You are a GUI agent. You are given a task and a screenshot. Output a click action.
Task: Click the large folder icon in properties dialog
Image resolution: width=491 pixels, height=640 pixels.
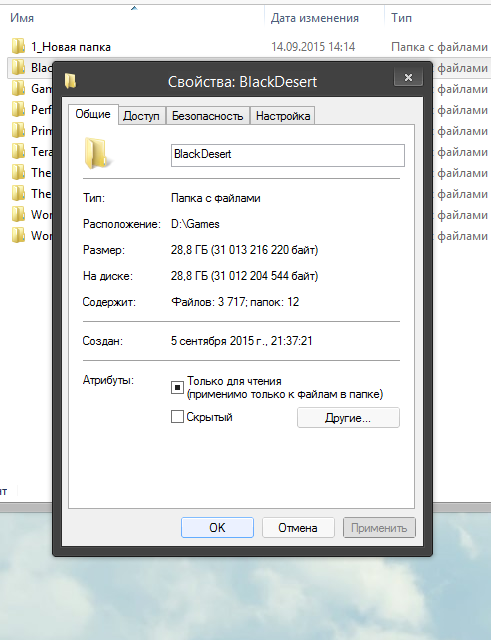(97, 153)
